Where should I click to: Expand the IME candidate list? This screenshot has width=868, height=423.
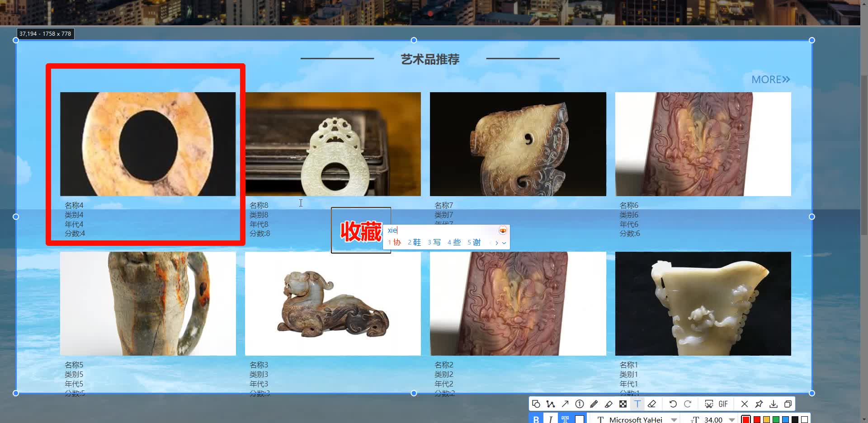[504, 243]
